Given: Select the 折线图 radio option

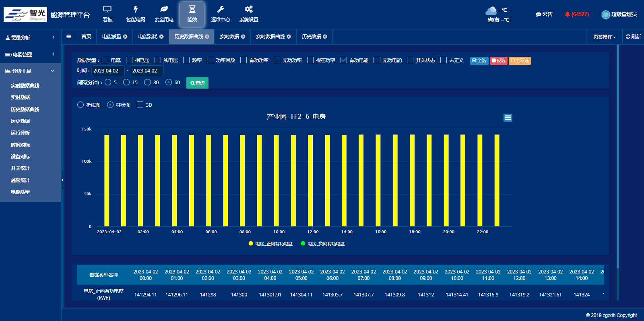Looking at the screenshot, I should (80, 105).
